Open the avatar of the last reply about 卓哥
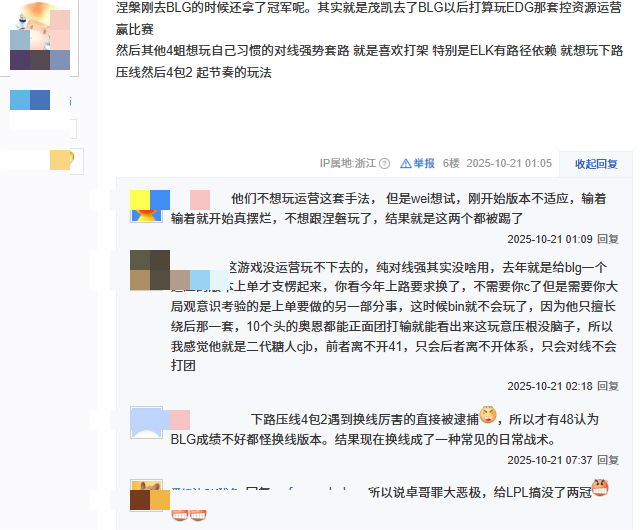Viewport: 643px width, 530px height. 146,495
